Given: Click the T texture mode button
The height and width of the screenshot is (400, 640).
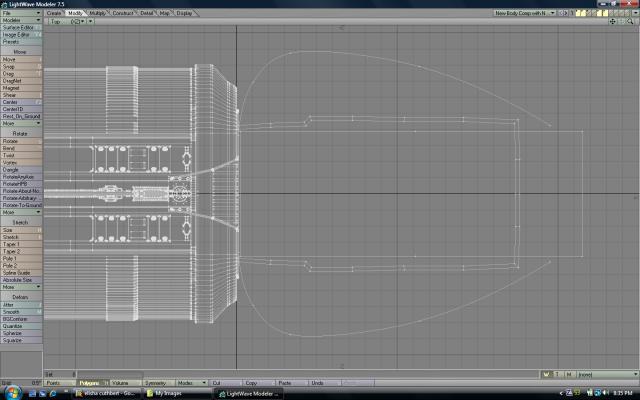Looking at the screenshot, I should point(557,374).
